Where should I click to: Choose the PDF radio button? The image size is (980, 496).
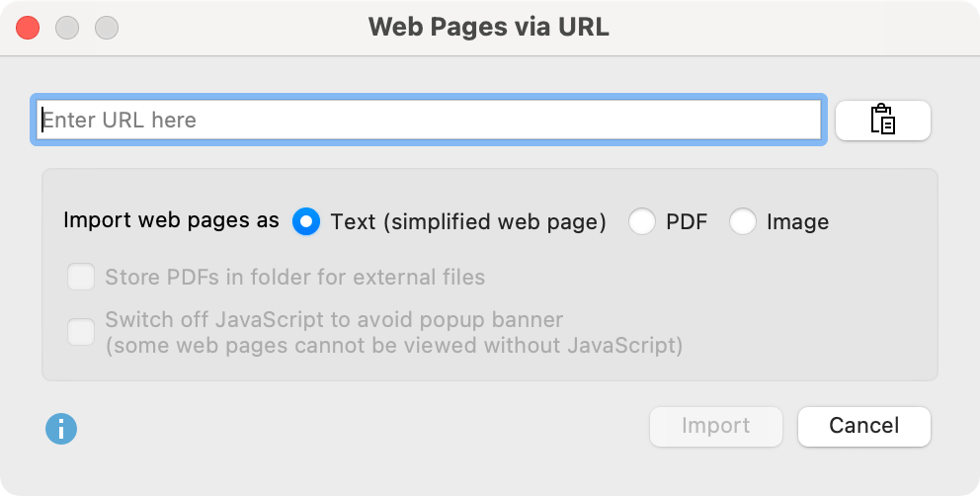642,222
